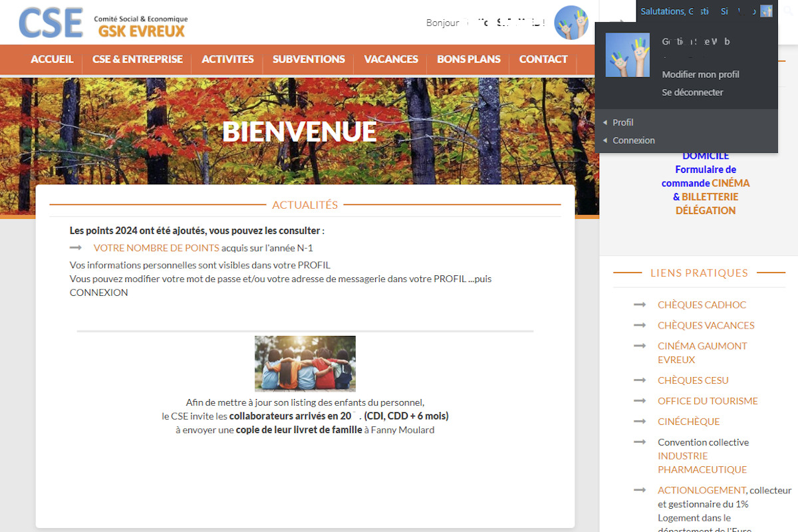Open the CHÈQUES VACANCES link
The width and height of the screenshot is (798, 532).
(x=706, y=325)
